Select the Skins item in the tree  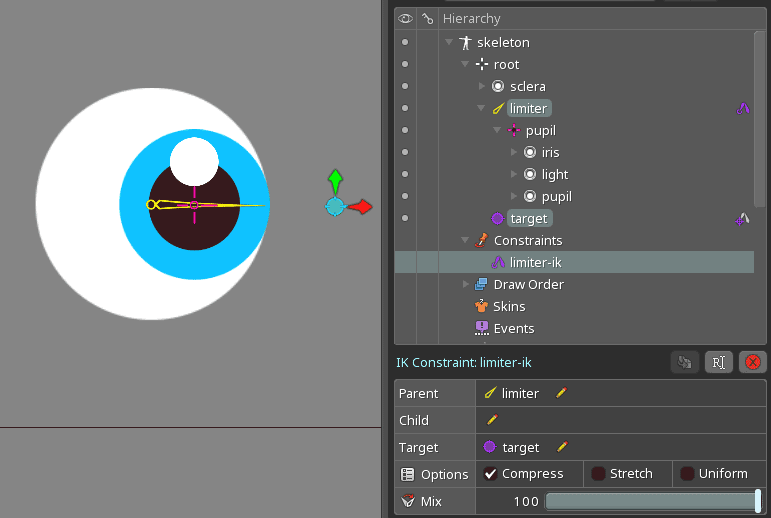coord(508,306)
